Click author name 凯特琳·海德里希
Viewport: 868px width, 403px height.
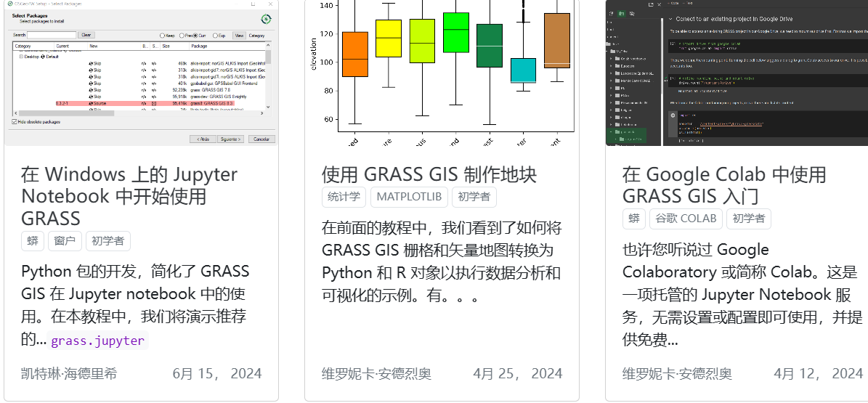click(x=69, y=374)
